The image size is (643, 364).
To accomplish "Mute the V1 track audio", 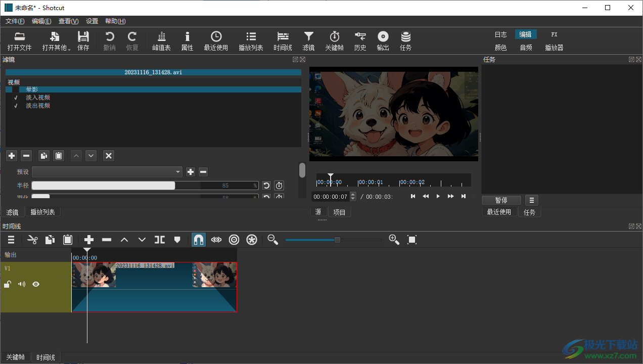I will [22, 284].
